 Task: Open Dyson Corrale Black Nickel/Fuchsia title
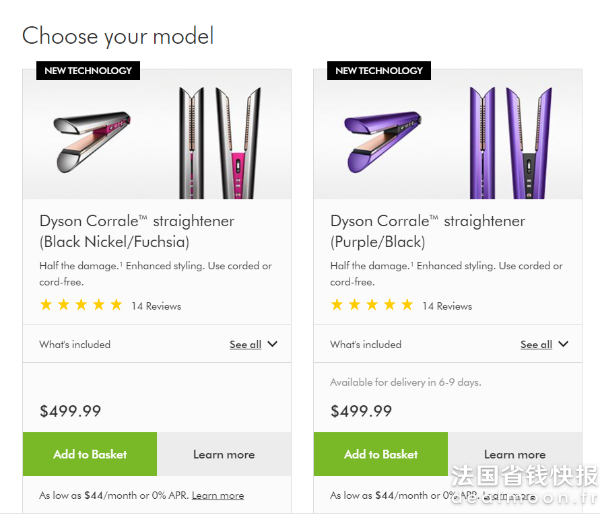coord(137,231)
